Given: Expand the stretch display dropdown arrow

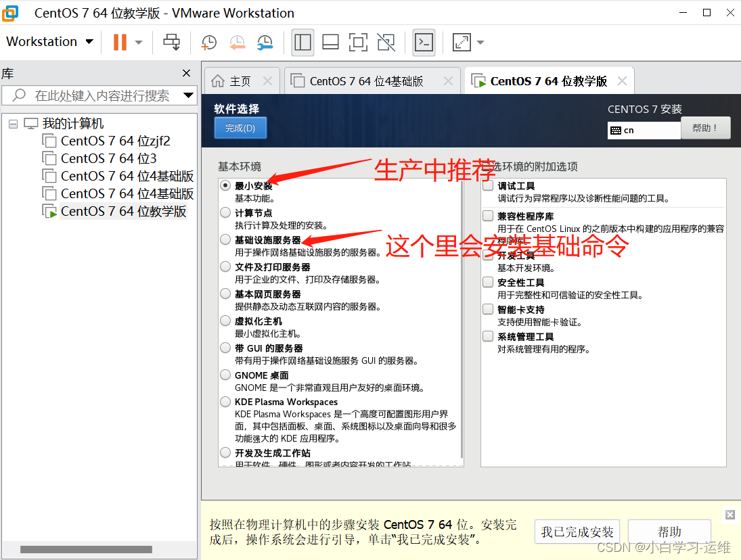Looking at the screenshot, I should click(x=480, y=43).
